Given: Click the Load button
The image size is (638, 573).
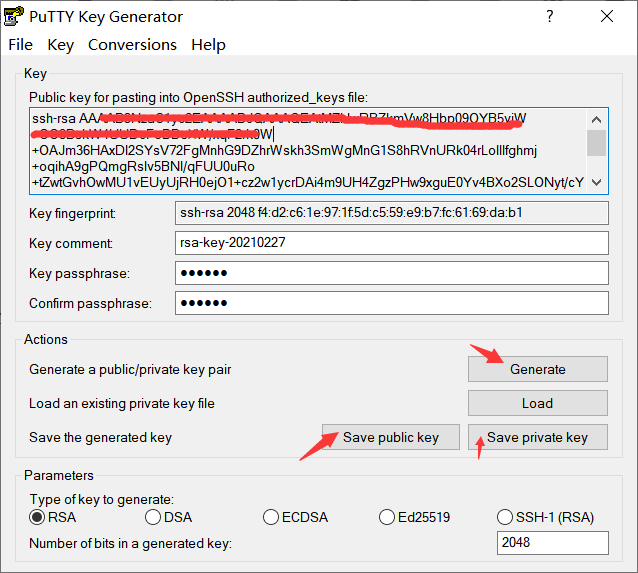Looking at the screenshot, I should click(x=537, y=403).
